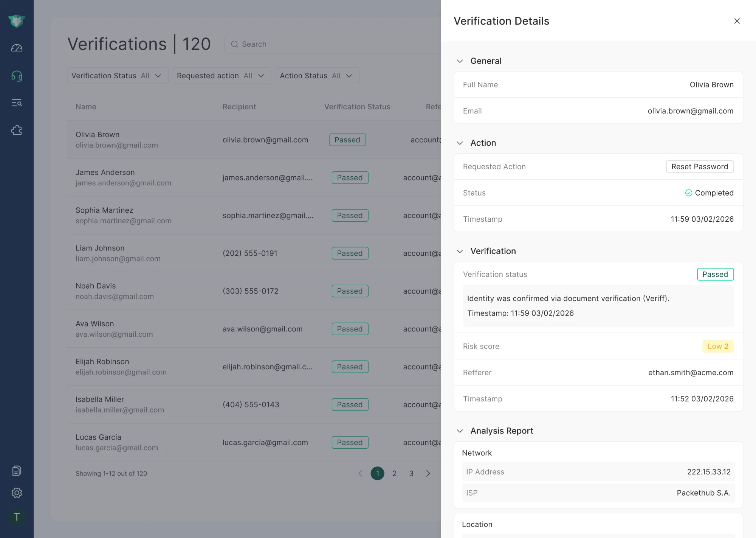The height and width of the screenshot is (538, 756).
Task: Open the search-list icon in sidebar
Action: [x=17, y=103]
